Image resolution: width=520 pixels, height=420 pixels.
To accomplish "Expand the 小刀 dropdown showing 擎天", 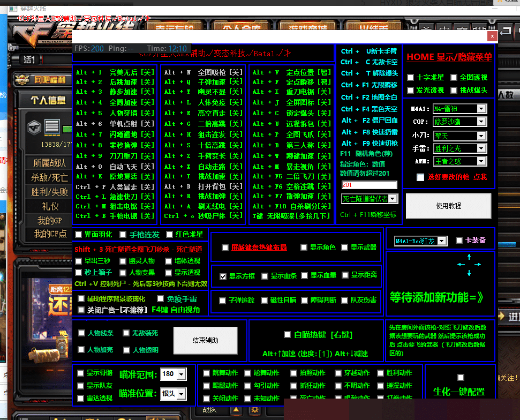I will [460, 136].
